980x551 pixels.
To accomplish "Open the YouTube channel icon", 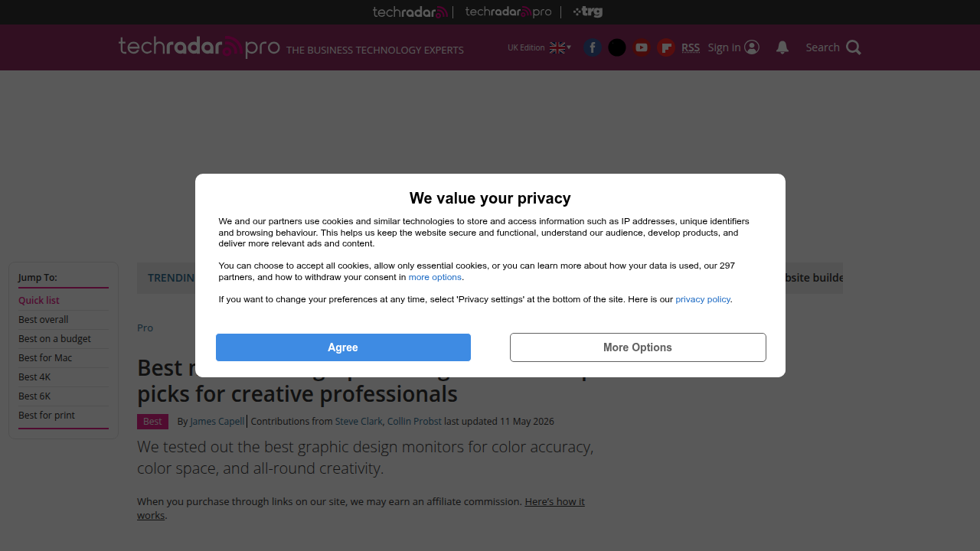I will click(x=642, y=47).
